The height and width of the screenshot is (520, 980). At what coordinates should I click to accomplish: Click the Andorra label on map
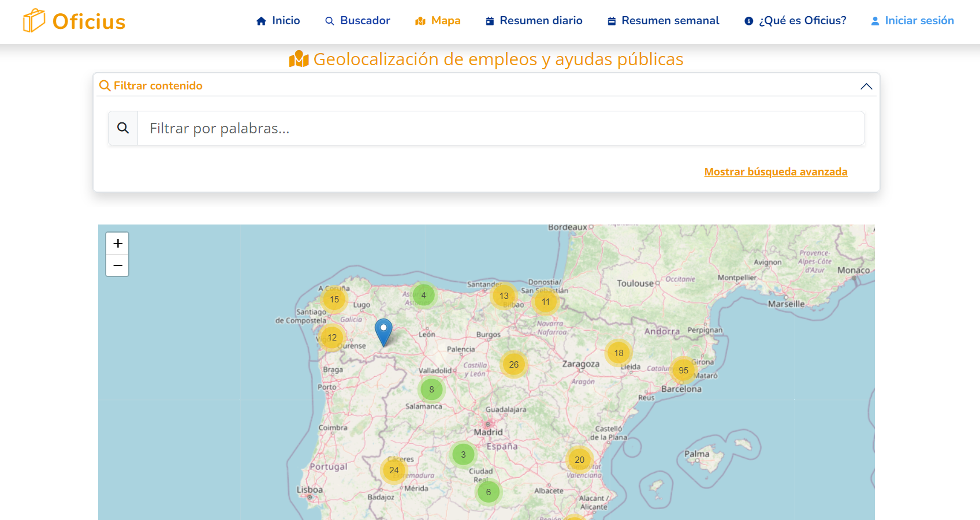point(662,331)
